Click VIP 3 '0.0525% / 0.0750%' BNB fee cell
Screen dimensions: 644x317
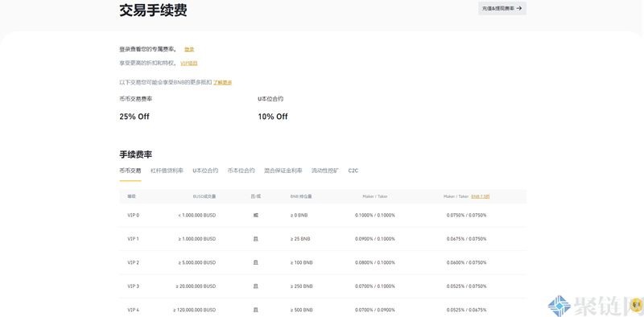(x=467, y=286)
